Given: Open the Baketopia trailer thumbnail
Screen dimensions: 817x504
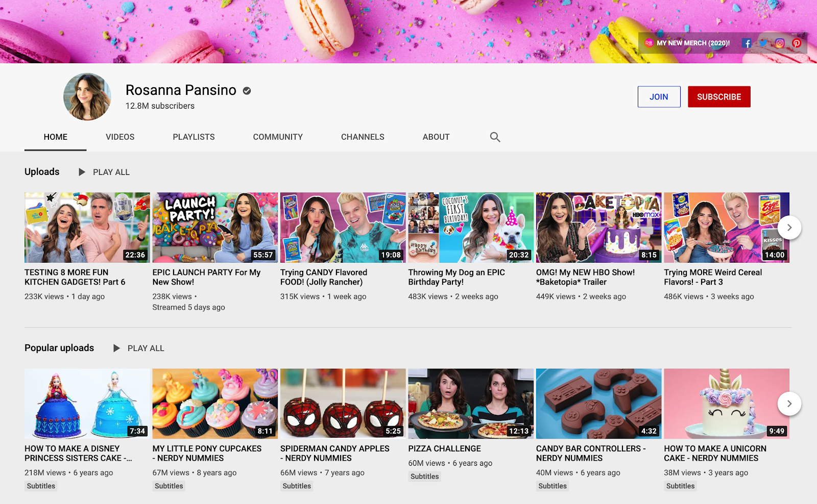Looking at the screenshot, I should point(599,228).
